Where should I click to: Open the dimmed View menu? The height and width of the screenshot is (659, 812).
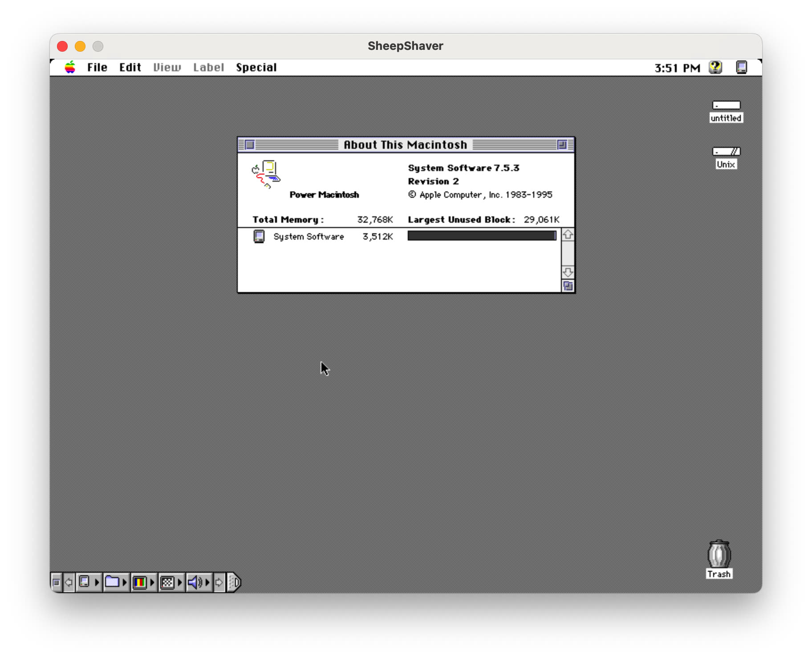coord(167,68)
